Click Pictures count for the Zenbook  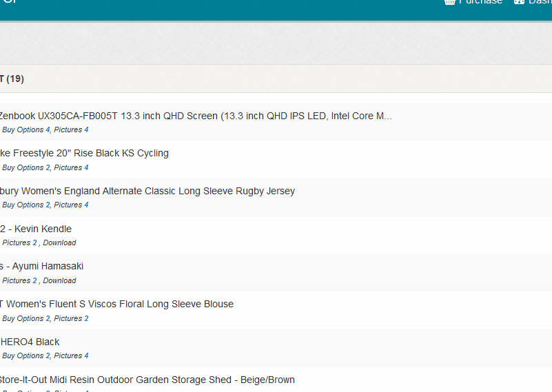[x=86, y=130]
